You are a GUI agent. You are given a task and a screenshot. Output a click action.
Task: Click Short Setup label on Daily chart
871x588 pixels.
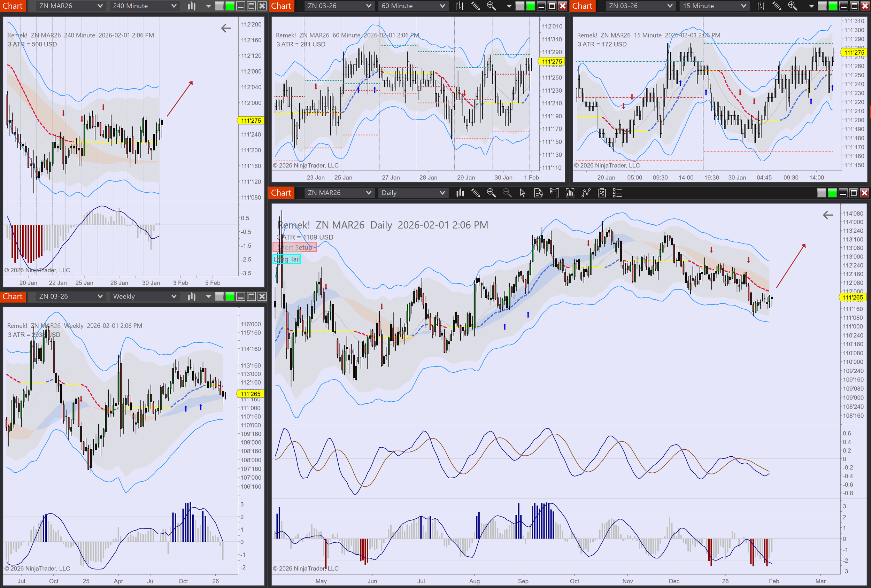(295, 247)
